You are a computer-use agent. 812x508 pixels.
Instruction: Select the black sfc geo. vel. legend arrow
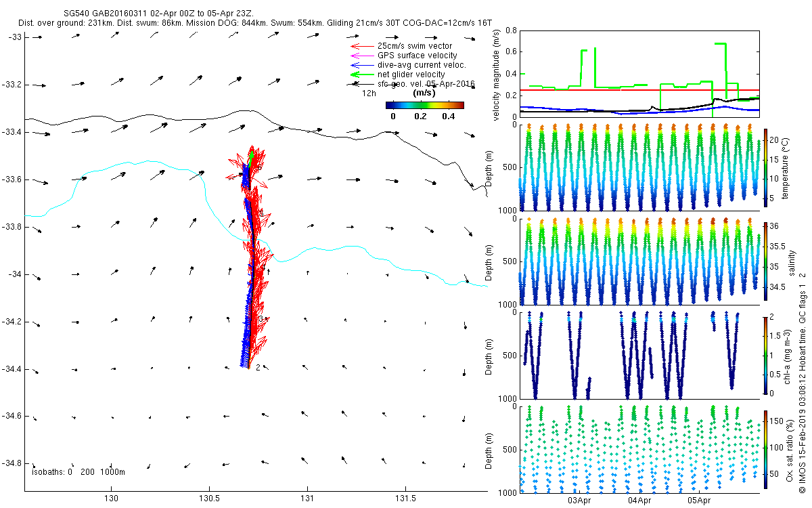(x=361, y=84)
